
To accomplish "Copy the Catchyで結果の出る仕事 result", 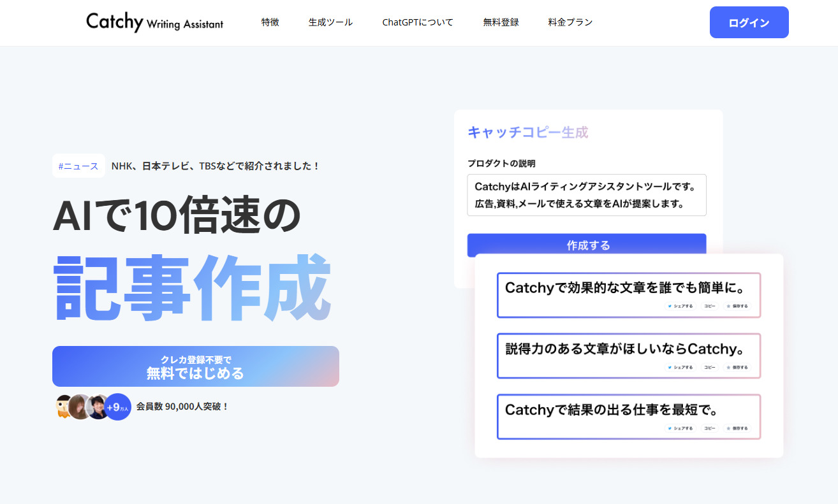I will [x=710, y=428].
